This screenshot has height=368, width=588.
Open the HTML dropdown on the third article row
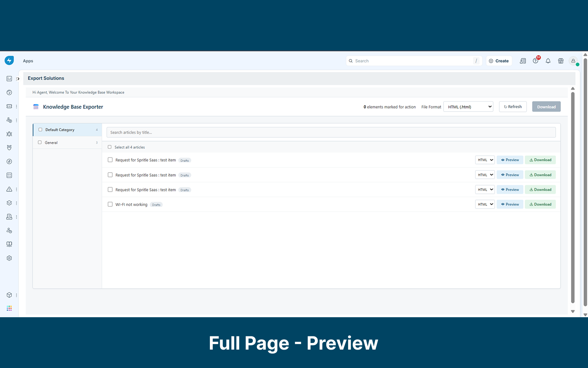(x=485, y=190)
